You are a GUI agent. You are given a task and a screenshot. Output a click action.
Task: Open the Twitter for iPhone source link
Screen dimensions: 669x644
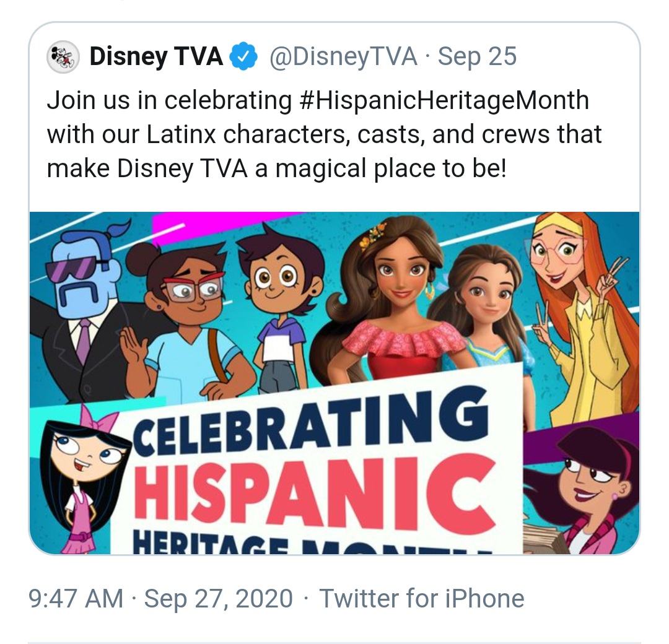tap(422, 598)
